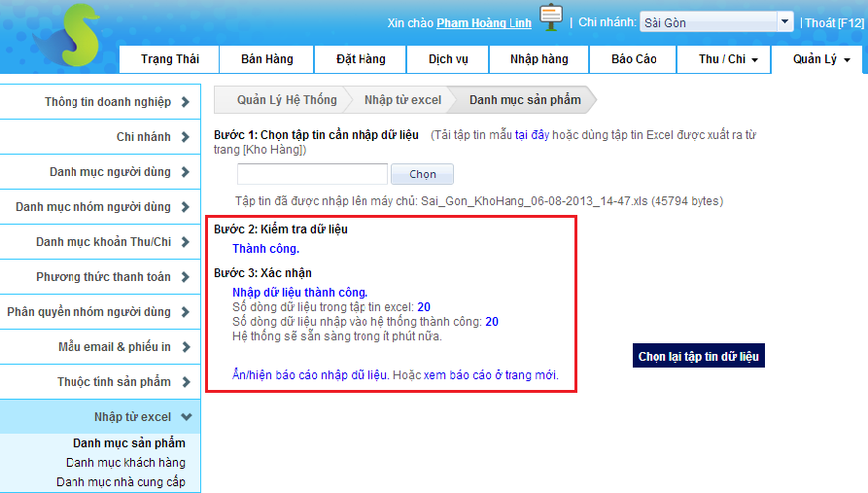
Task: Expand the Thu / Chi menu
Action: [728, 59]
